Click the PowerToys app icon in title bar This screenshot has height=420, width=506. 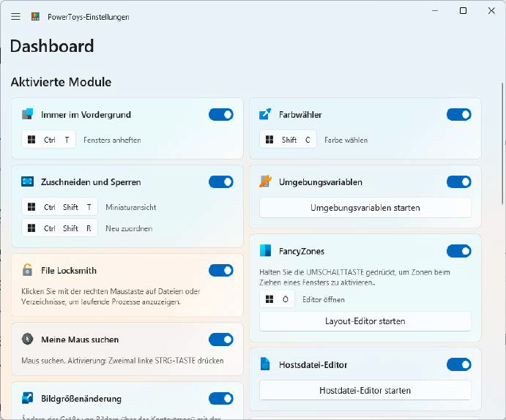pyautogui.click(x=36, y=16)
